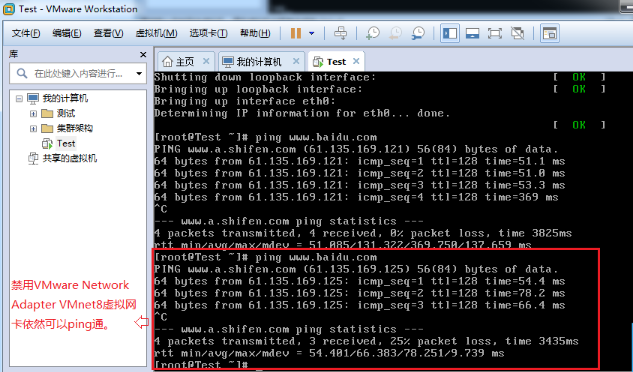Click the search magnifier icon in library
The image size is (633, 372).
coord(22,74)
